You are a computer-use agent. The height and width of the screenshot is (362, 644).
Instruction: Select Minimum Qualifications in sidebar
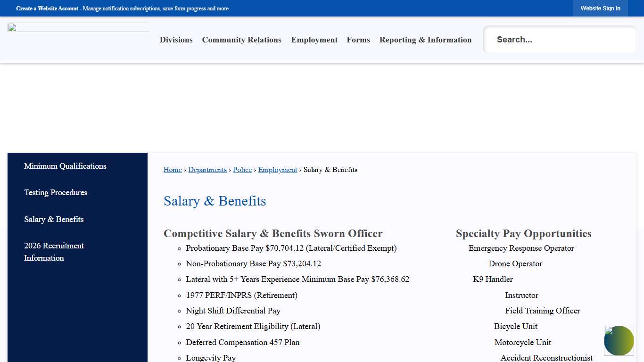(x=65, y=166)
